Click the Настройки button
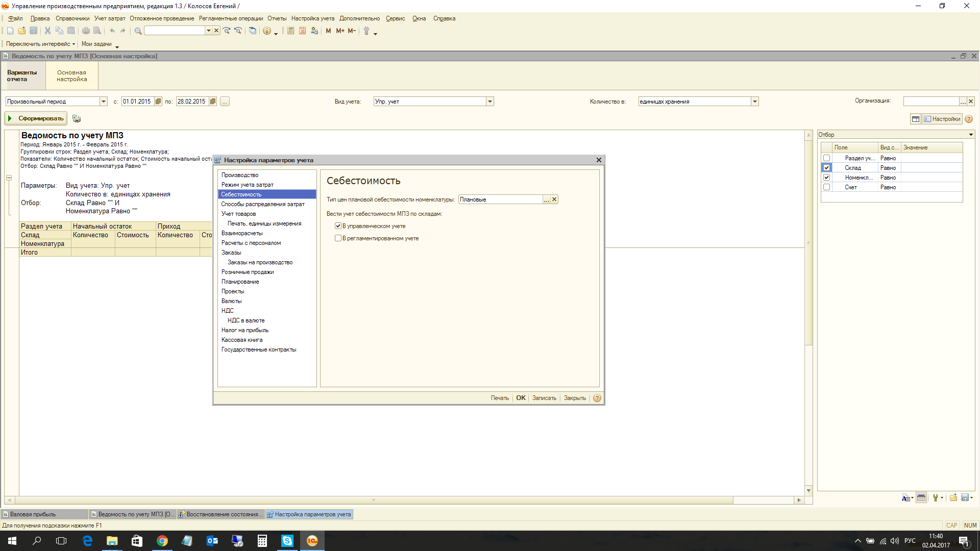The height and width of the screenshot is (551, 980). click(x=942, y=119)
